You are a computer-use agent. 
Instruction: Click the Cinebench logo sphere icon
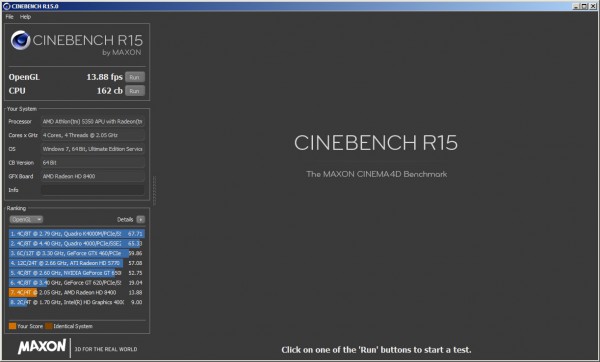pos(20,40)
